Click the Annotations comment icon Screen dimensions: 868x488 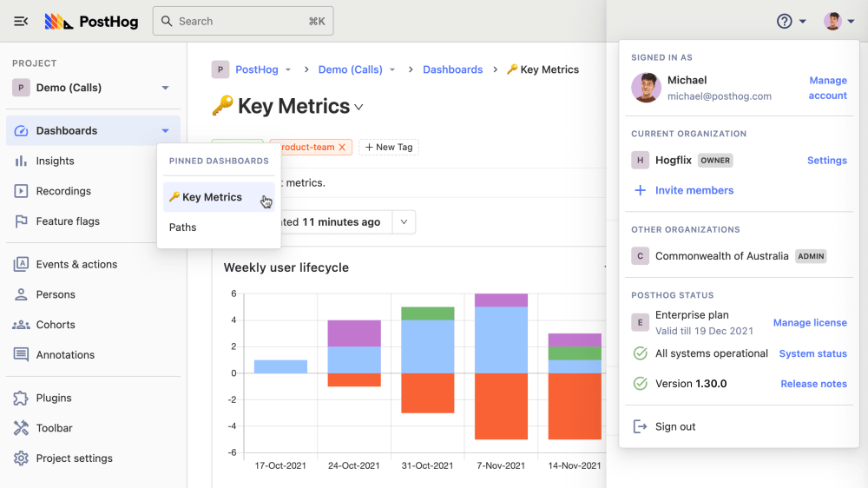tap(21, 354)
